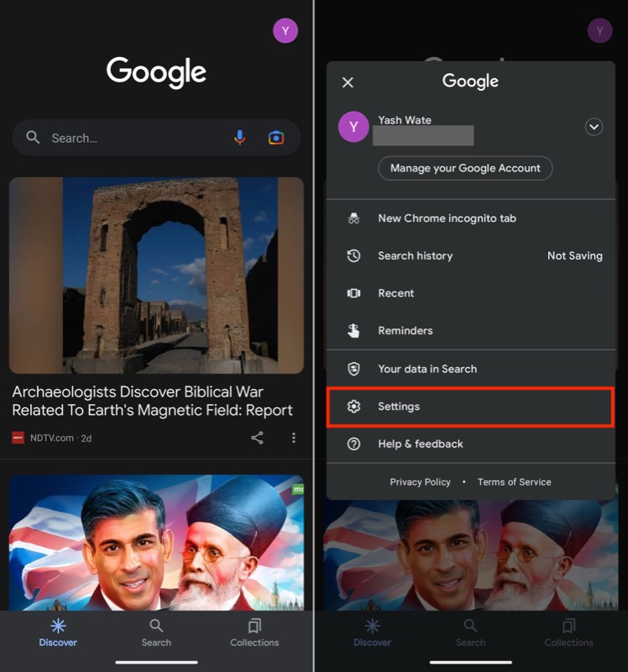Tap the dimmed Y avatar behind the menu, right screen

tap(599, 30)
